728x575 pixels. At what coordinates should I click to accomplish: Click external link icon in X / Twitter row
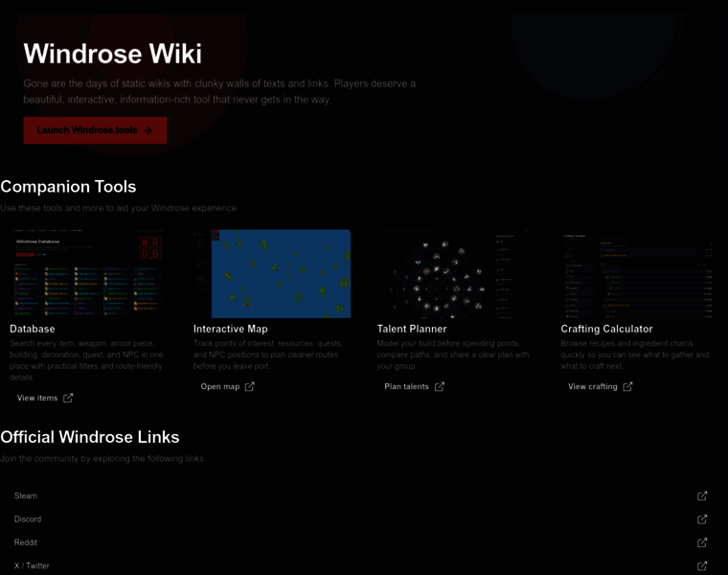(702, 565)
